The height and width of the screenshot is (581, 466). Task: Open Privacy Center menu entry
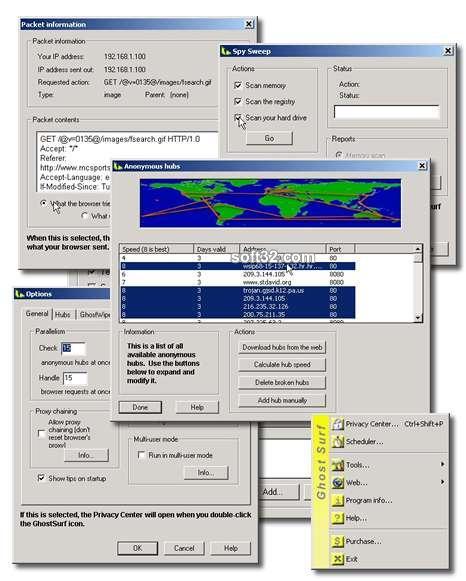[x=388, y=424]
